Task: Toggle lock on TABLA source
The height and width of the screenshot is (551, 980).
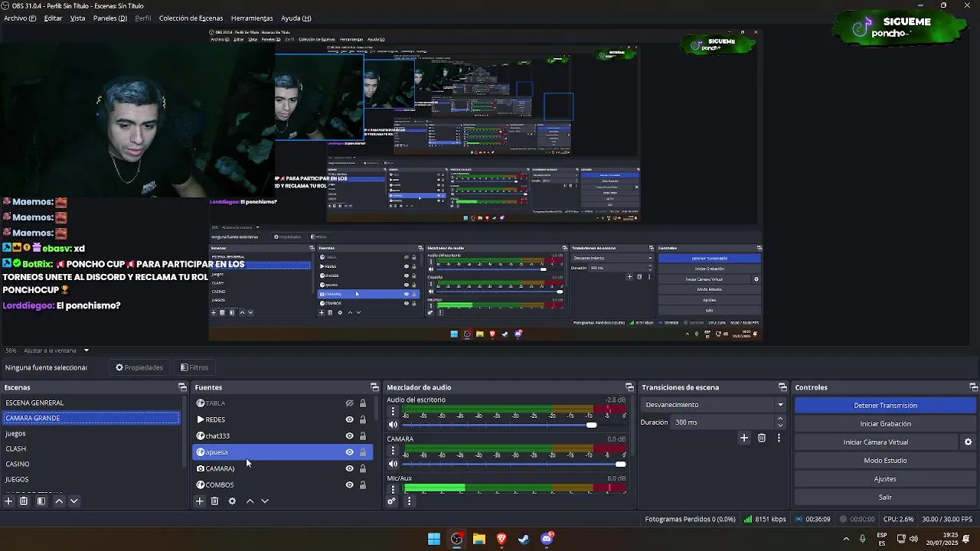Action: tap(363, 403)
